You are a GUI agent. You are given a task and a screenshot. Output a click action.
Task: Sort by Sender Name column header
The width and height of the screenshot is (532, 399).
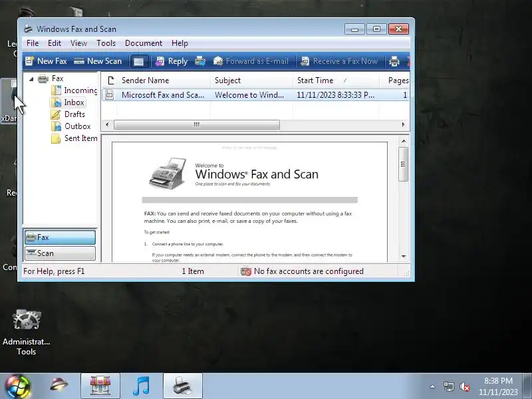[164, 80]
